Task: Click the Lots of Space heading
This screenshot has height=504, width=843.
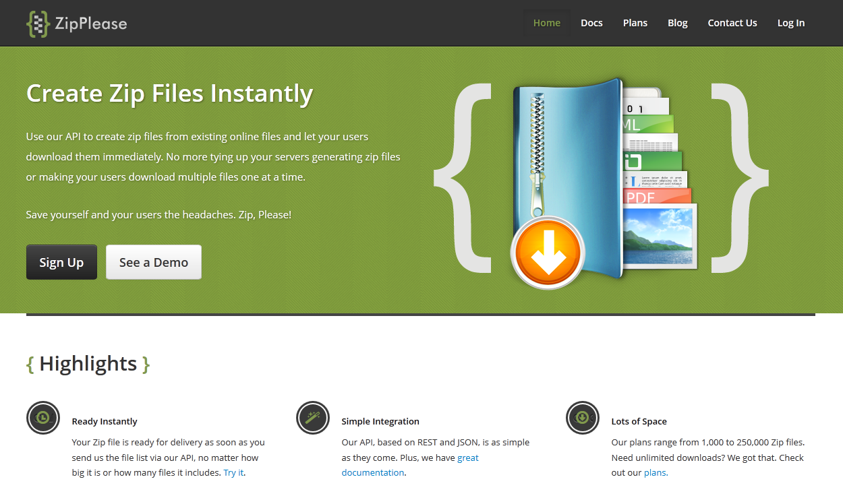Action: coord(639,421)
